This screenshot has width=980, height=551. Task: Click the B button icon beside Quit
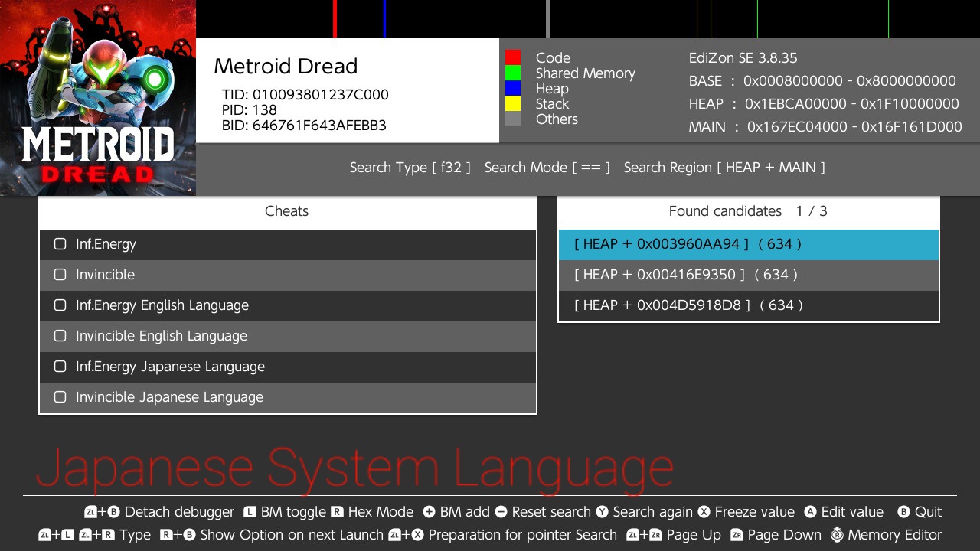click(x=903, y=512)
